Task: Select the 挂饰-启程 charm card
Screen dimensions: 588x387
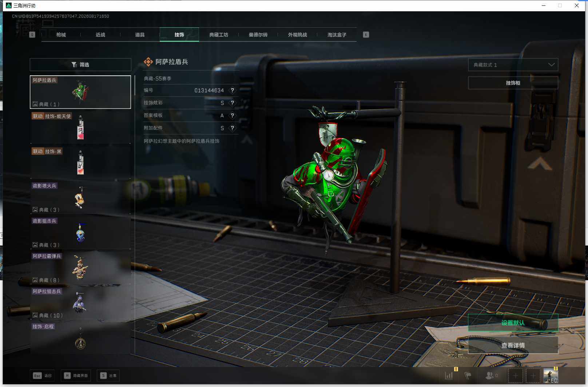Action: point(80,338)
